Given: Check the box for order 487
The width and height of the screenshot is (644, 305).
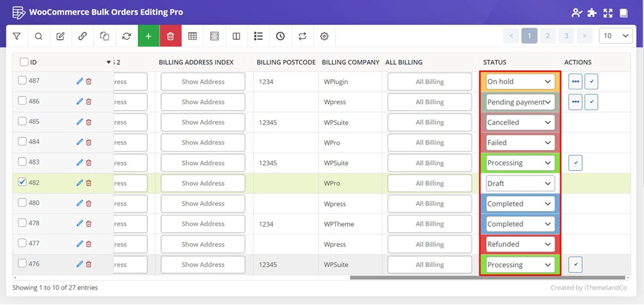Looking at the screenshot, I should coord(22,80).
